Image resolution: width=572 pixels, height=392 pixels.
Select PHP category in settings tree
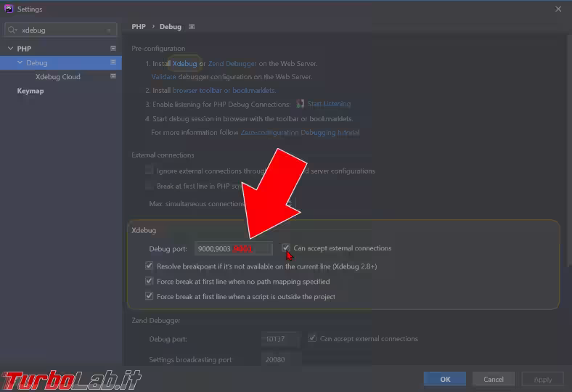pos(24,49)
